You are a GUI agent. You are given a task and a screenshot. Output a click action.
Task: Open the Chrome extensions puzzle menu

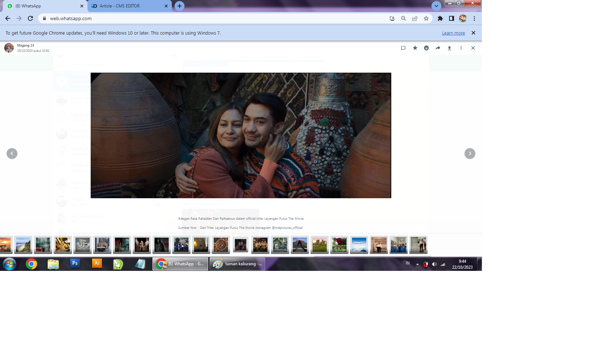440,18
